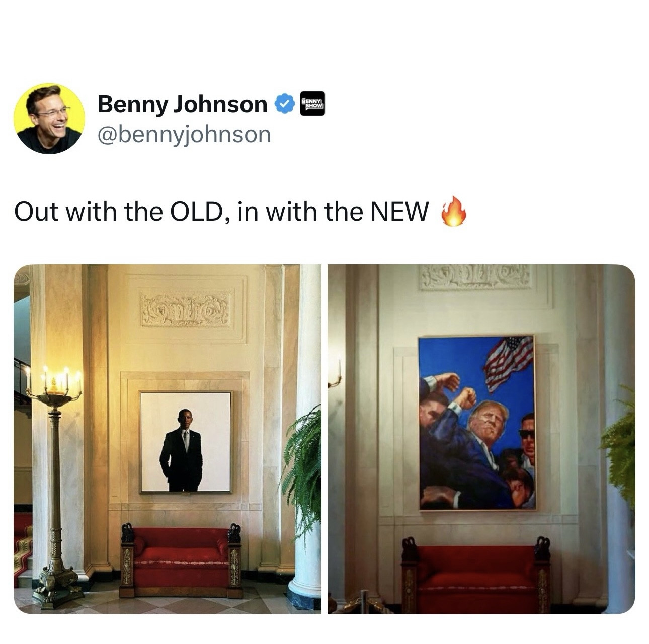
Task: Open Benny Johnson's round profile avatar
Action: click(49, 119)
